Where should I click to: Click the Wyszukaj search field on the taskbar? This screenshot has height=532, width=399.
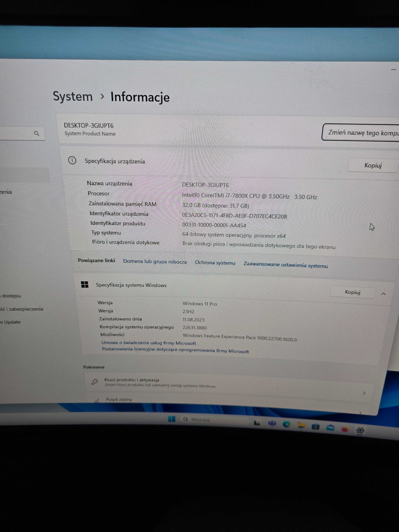pyautogui.click(x=215, y=420)
